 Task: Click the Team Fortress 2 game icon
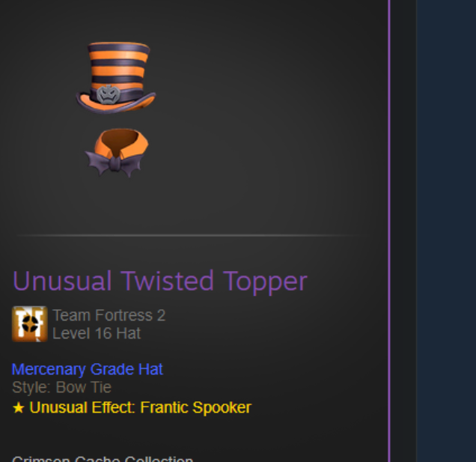pyautogui.click(x=29, y=323)
